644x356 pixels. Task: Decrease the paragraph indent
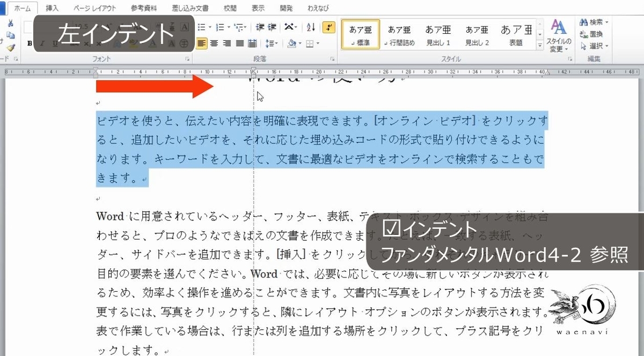pyautogui.click(x=260, y=27)
